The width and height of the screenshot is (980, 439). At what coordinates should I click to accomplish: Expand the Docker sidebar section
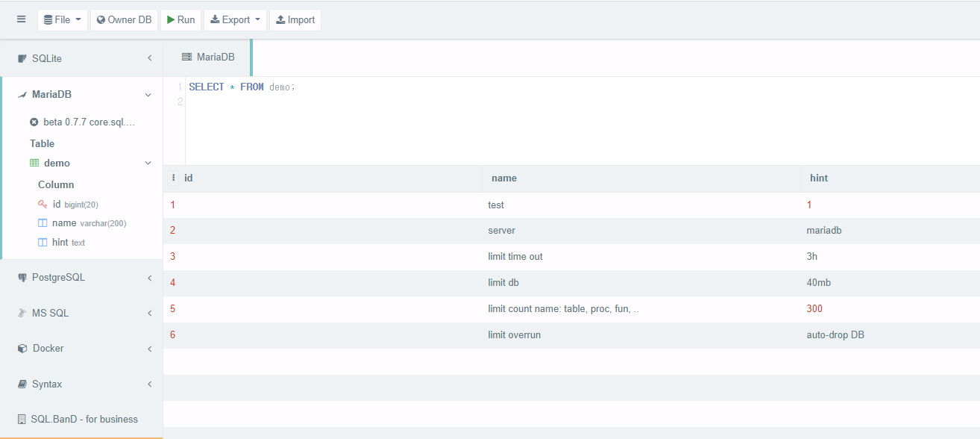click(x=81, y=349)
